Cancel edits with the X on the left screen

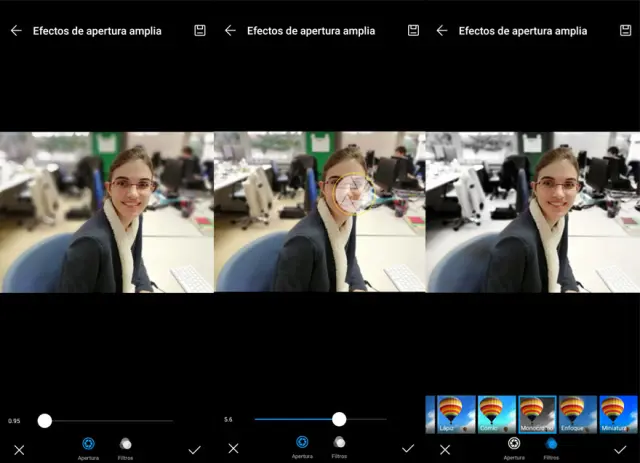point(19,449)
